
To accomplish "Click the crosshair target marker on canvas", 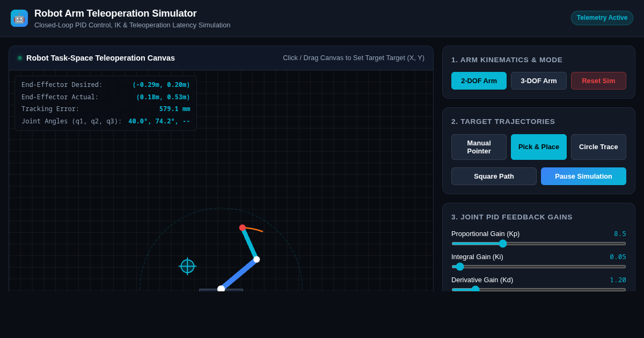I will tap(187, 266).
